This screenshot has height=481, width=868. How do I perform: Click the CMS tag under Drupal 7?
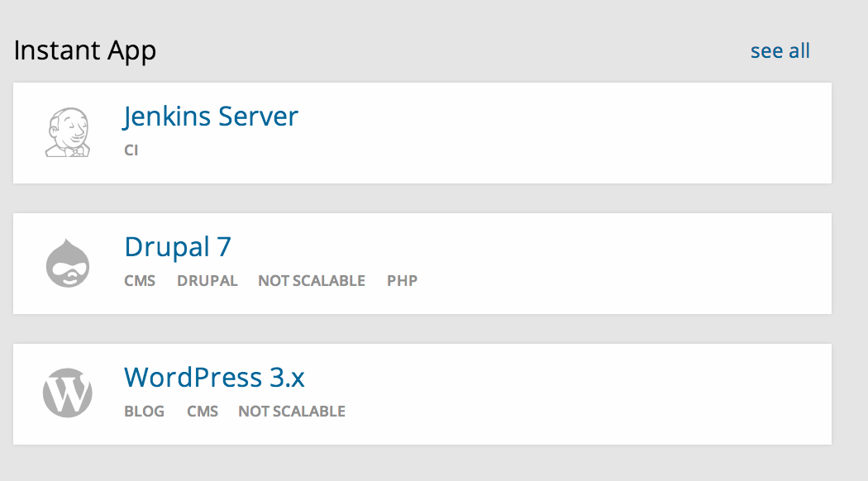tap(140, 281)
